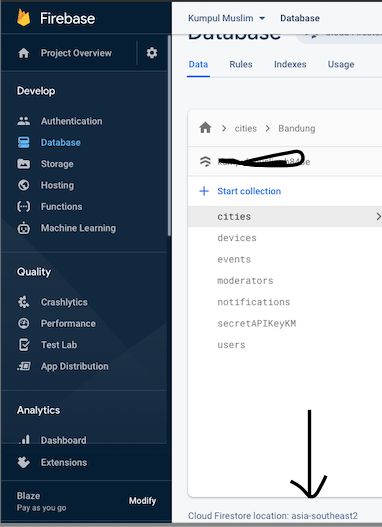The image size is (382, 527).
Task: Click Database in the top header
Action: click(x=300, y=18)
